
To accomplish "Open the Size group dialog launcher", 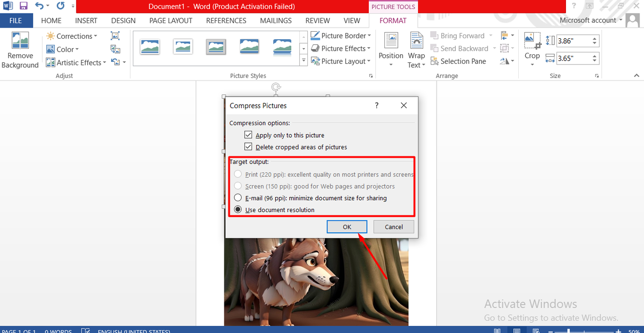I will pos(597,76).
